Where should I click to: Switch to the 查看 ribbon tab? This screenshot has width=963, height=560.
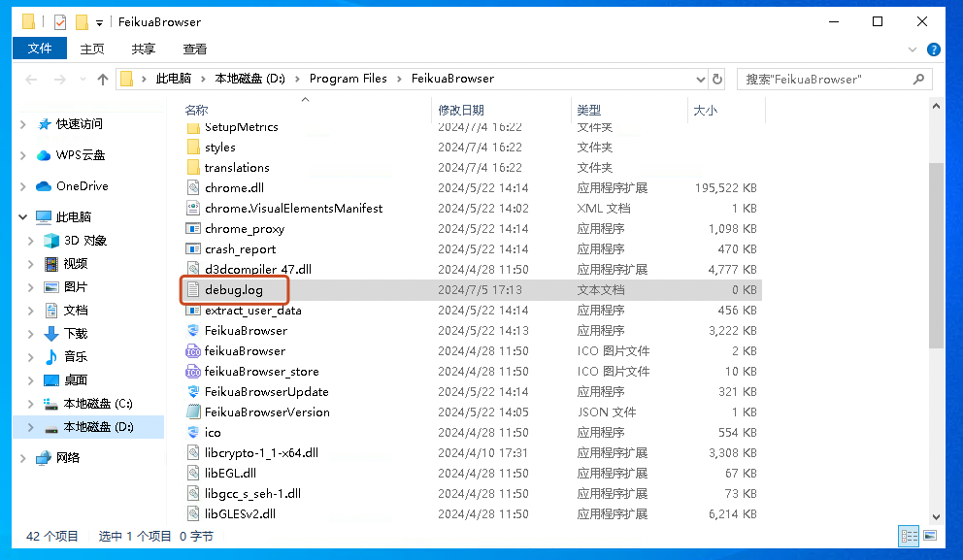coord(194,49)
